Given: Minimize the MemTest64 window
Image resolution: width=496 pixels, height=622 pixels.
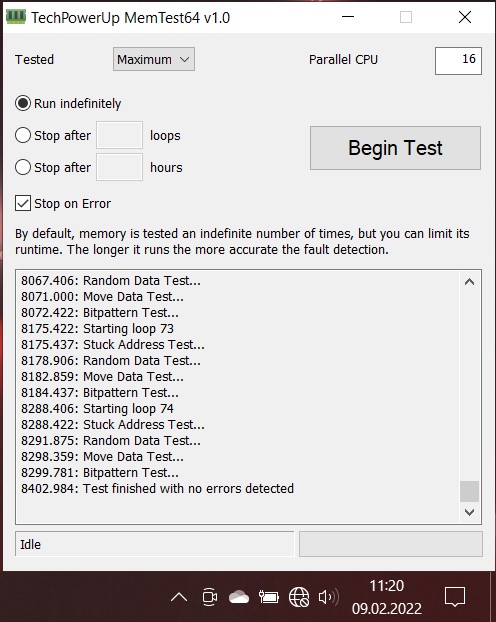Looking at the screenshot, I should [348, 17].
